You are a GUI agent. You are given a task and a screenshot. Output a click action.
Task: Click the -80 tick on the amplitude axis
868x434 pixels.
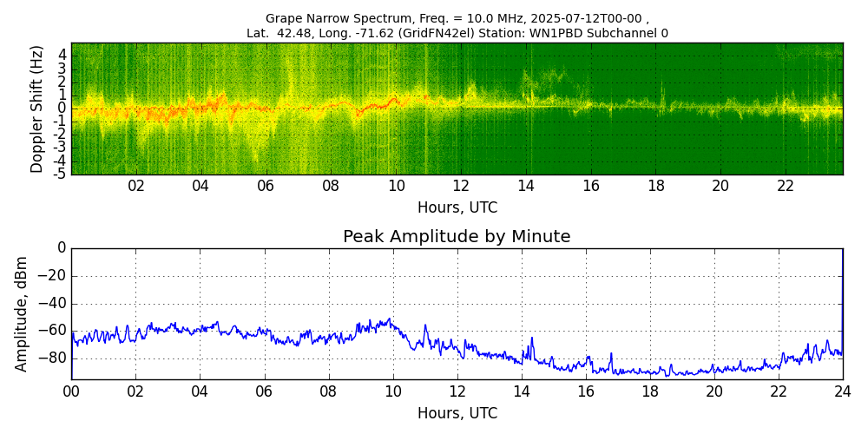pyautogui.click(x=54, y=358)
